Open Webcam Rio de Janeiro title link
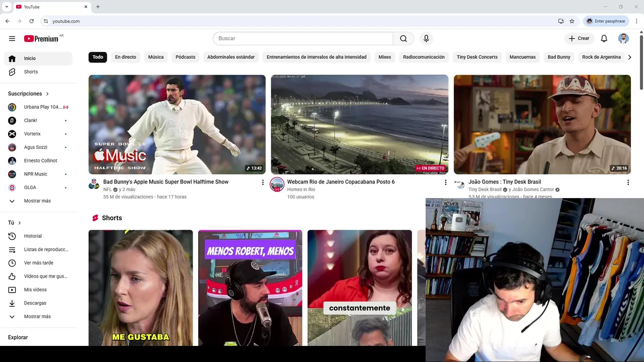 341,182
